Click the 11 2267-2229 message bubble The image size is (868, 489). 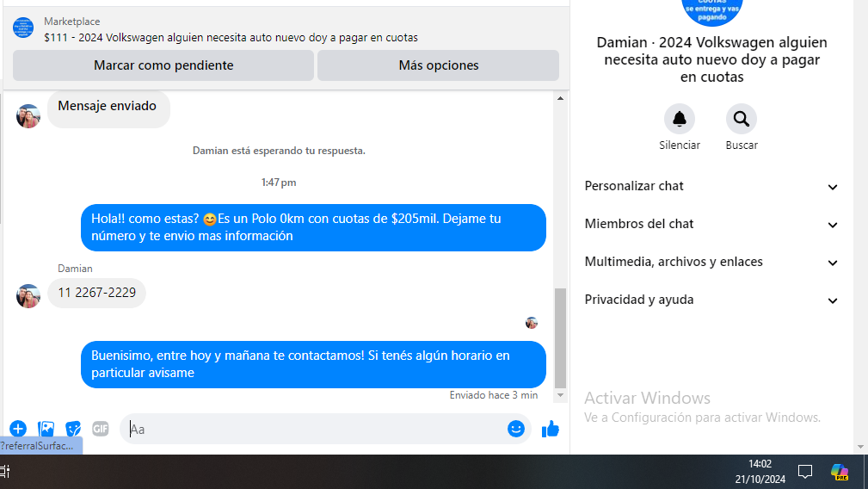[x=97, y=293]
